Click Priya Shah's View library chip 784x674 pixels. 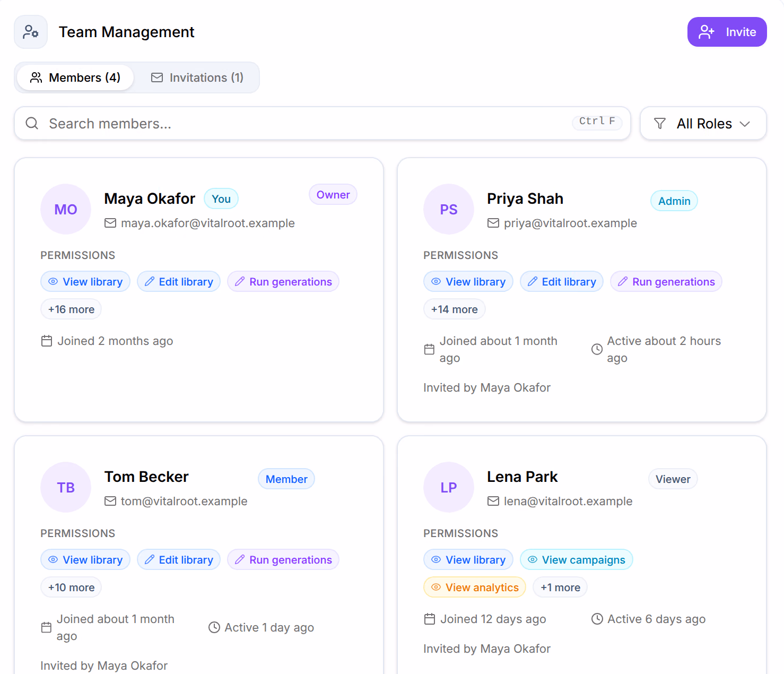468,282
